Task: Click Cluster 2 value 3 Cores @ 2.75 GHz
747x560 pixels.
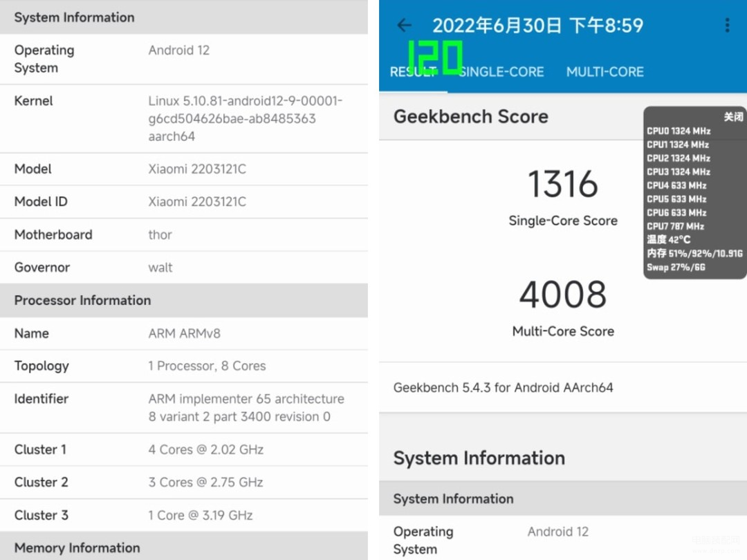Action: [x=206, y=483]
